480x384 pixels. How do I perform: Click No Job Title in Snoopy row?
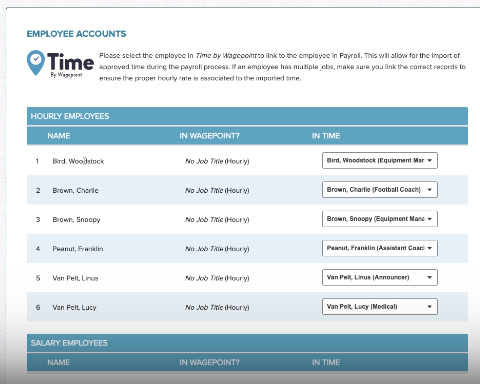pyautogui.click(x=204, y=220)
